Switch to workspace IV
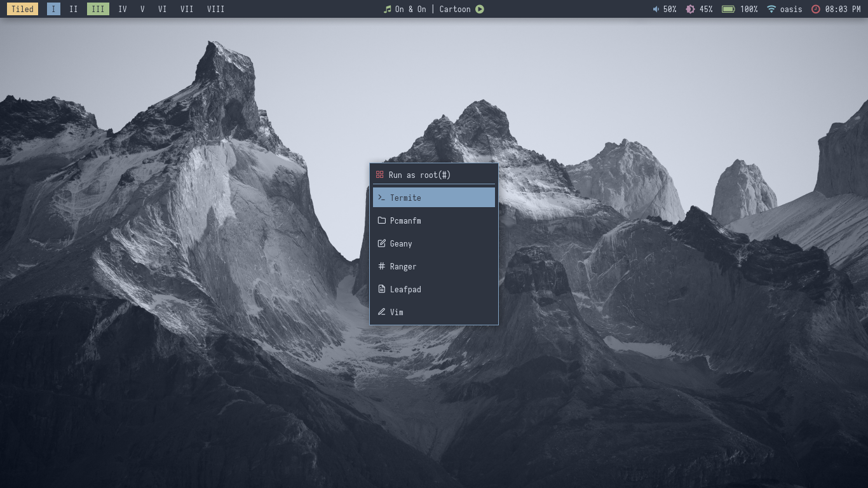 coord(123,9)
